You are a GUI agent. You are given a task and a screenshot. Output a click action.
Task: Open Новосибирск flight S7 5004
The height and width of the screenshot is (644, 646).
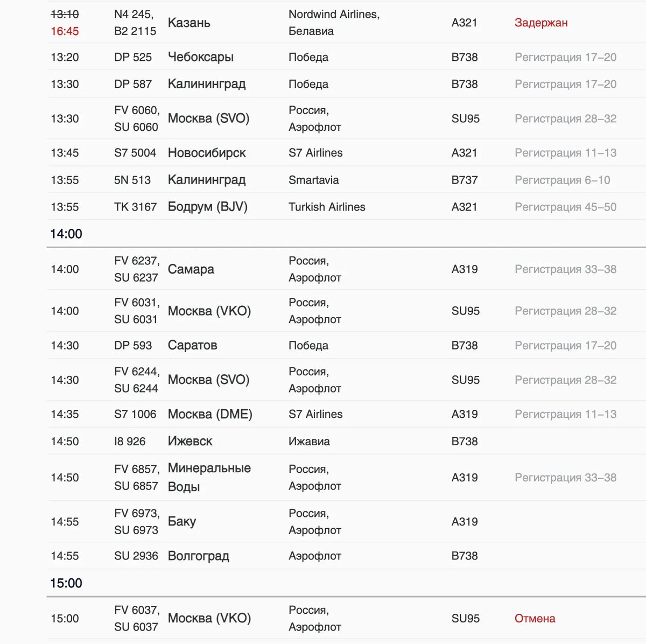346,153
